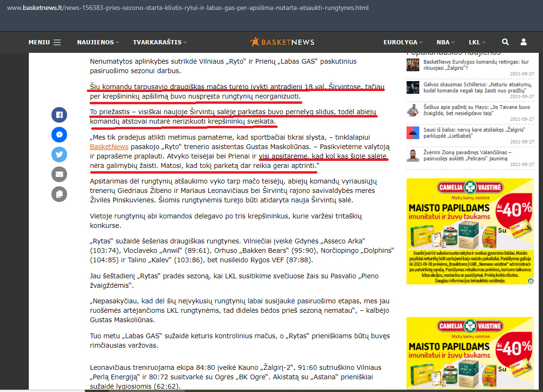Open Žvėrimi Zioną pavadinęs Valančiūnas news
Screen dimensions: 543x392
coord(467,155)
